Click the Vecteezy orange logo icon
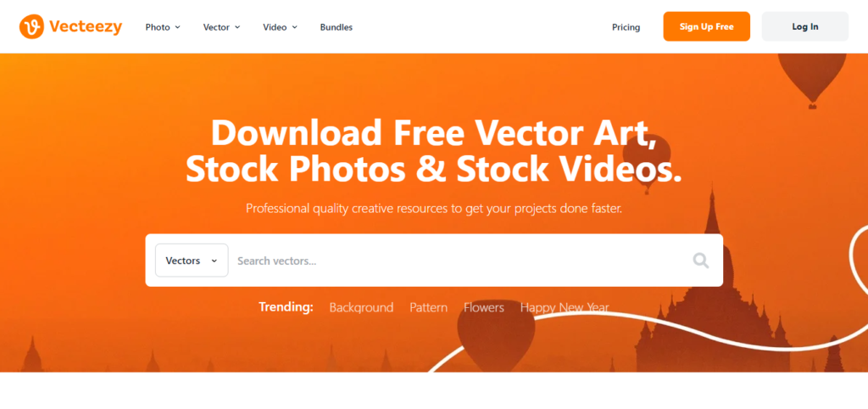 31,26
